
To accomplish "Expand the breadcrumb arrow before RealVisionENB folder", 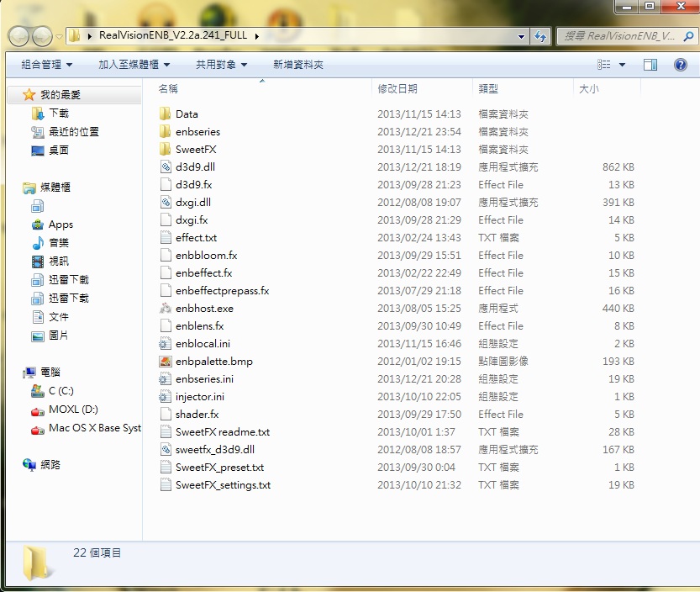I will pos(90,36).
